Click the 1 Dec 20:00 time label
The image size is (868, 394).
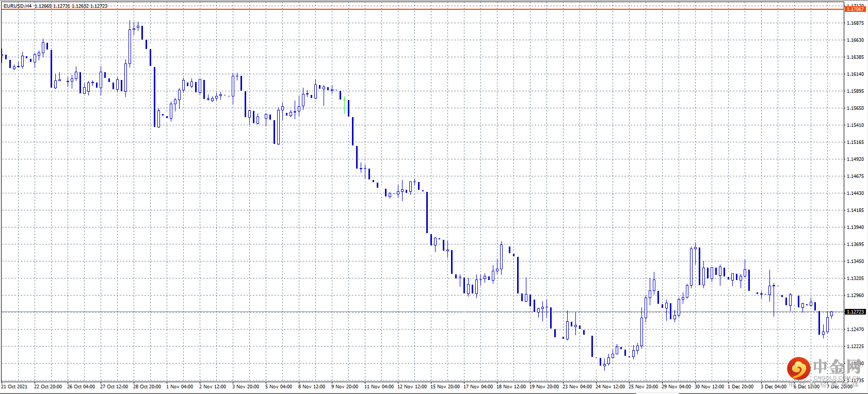741,387
